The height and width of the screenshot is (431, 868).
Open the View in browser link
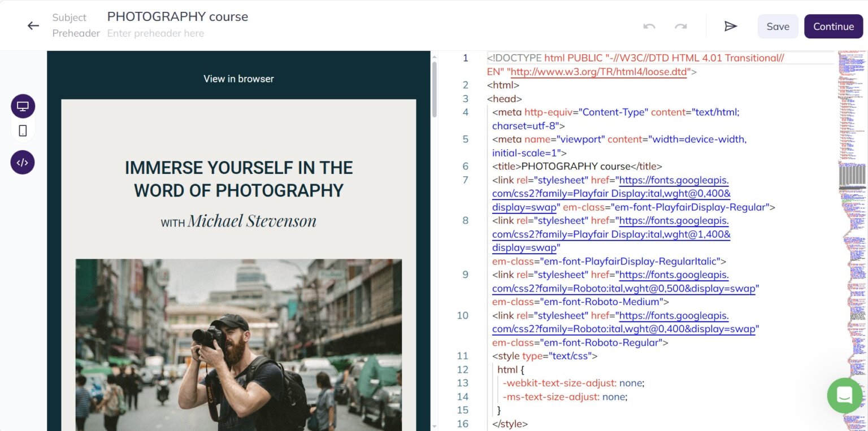coord(238,79)
